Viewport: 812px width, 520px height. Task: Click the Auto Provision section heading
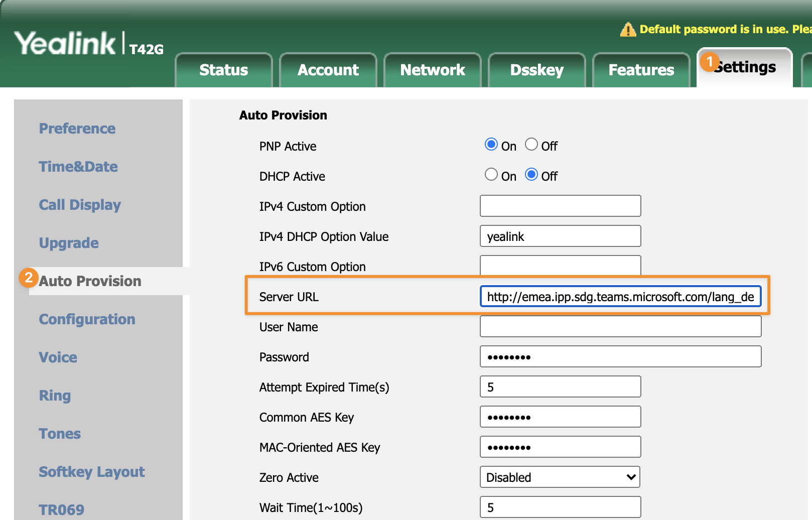coord(283,115)
